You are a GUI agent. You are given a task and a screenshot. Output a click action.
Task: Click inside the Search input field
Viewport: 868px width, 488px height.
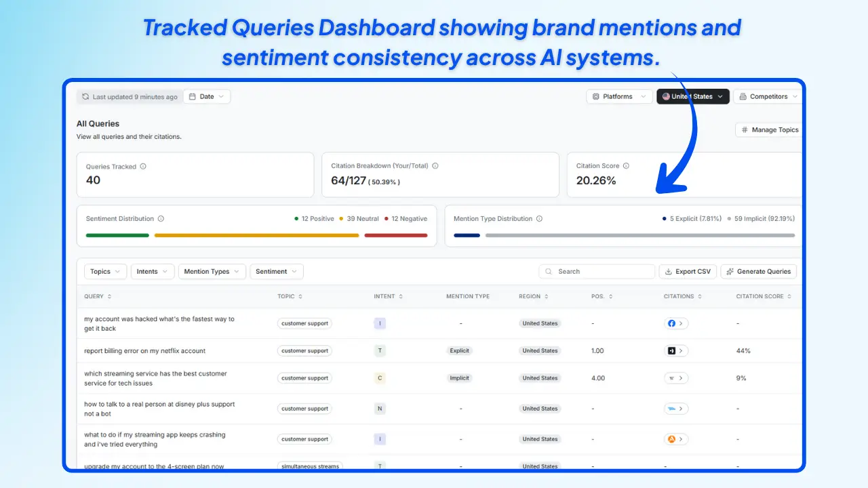click(597, 271)
